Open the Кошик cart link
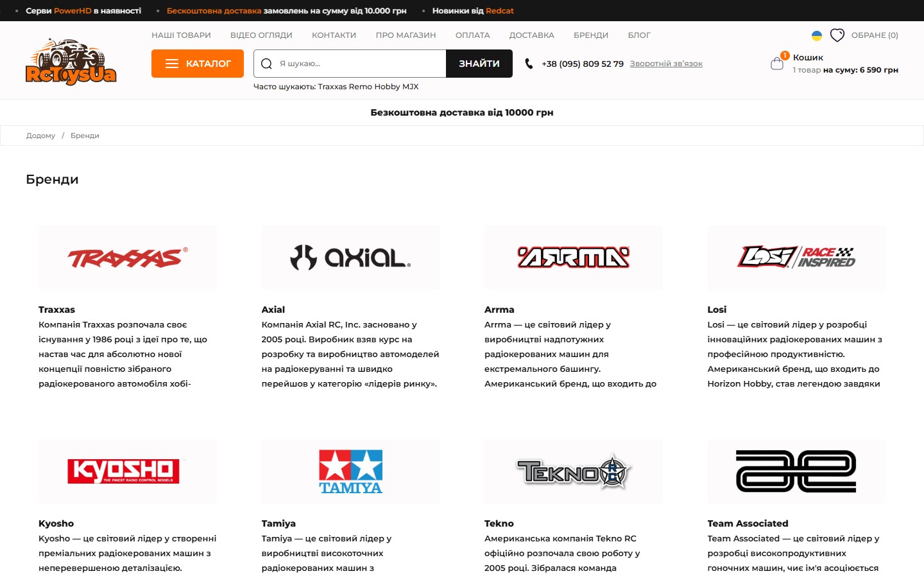 click(808, 57)
